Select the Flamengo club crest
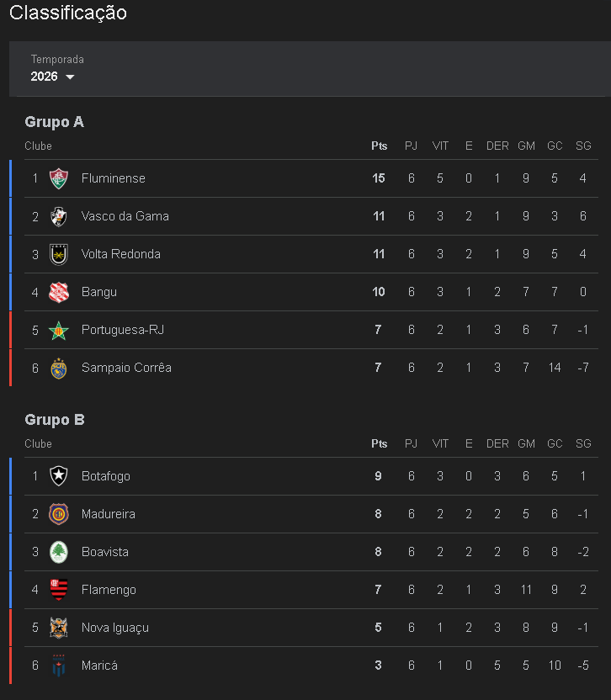611x700 pixels. click(x=58, y=590)
